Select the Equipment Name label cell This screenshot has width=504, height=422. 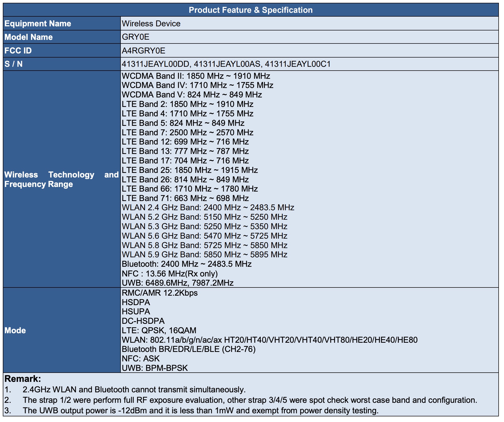pos(62,24)
